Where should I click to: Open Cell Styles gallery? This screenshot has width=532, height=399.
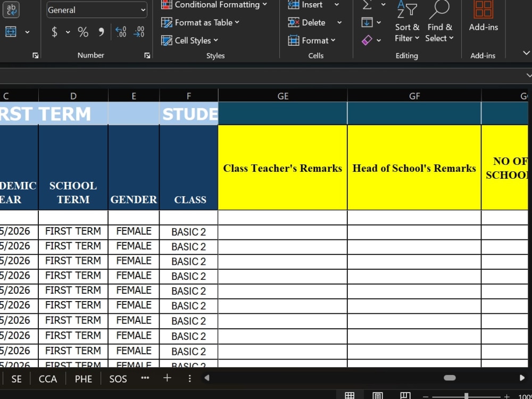(190, 40)
